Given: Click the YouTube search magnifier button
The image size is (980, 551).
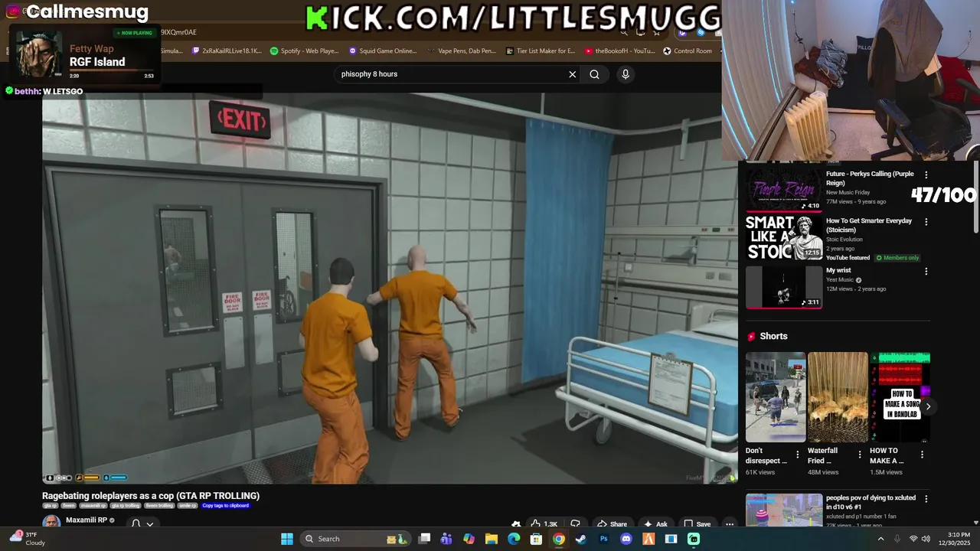Looking at the screenshot, I should tap(594, 74).
